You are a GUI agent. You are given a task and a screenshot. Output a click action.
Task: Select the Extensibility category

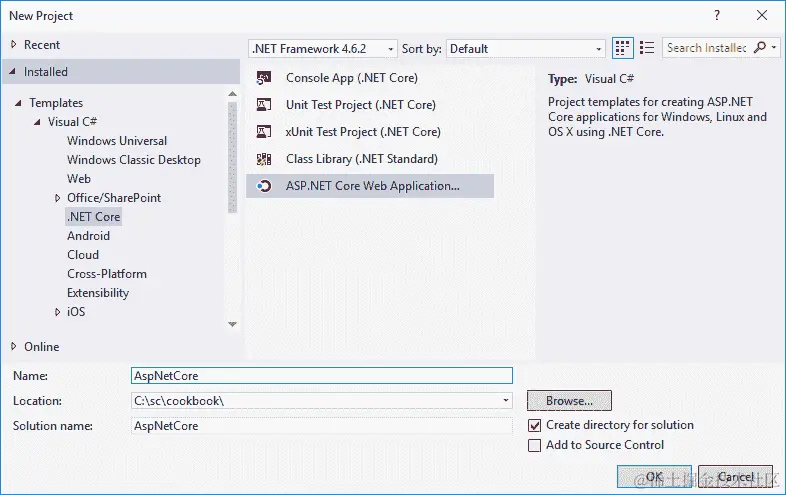[98, 293]
